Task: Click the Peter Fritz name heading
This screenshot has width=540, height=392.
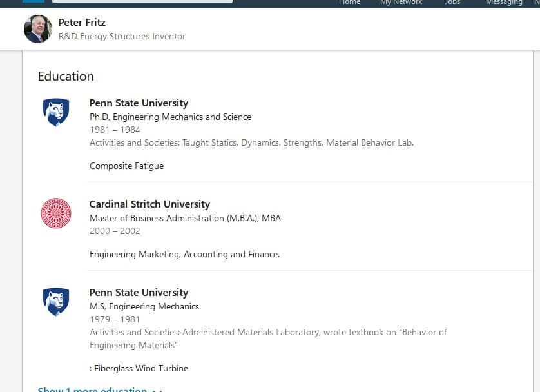Action: pos(82,23)
